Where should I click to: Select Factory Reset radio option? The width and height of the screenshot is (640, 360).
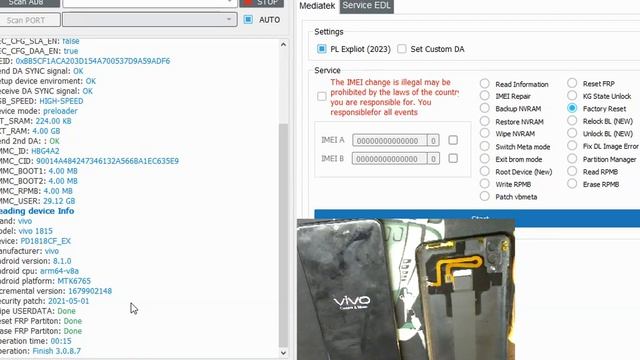[x=572, y=108]
